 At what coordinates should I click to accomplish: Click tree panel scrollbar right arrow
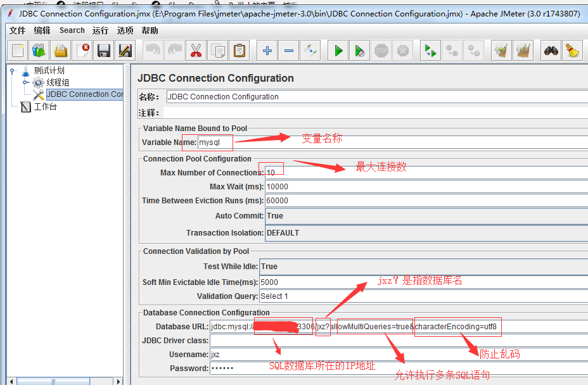[118, 381]
